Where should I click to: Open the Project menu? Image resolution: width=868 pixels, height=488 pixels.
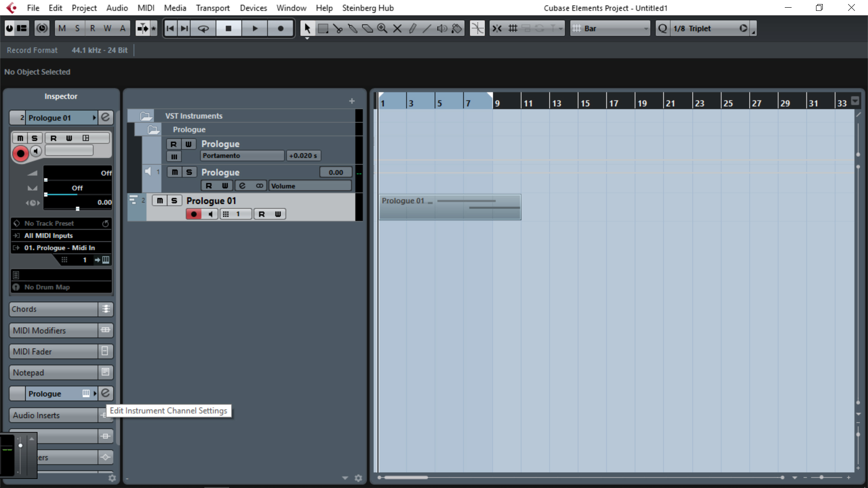(84, 8)
